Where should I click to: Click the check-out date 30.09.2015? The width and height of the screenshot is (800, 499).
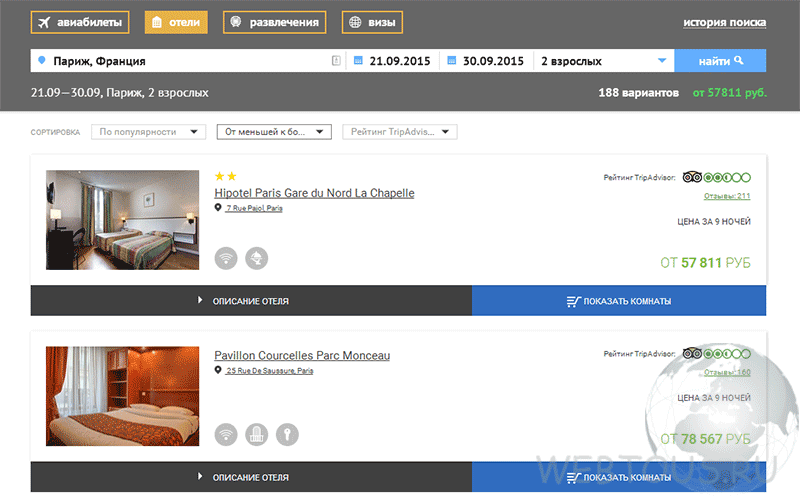pyautogui.click(x=493, y=61)
